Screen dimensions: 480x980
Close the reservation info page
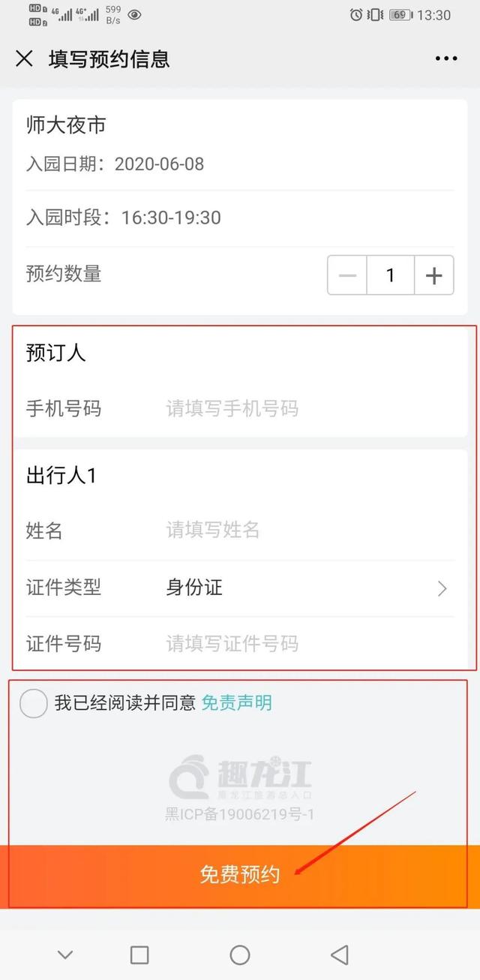[24, 59]
